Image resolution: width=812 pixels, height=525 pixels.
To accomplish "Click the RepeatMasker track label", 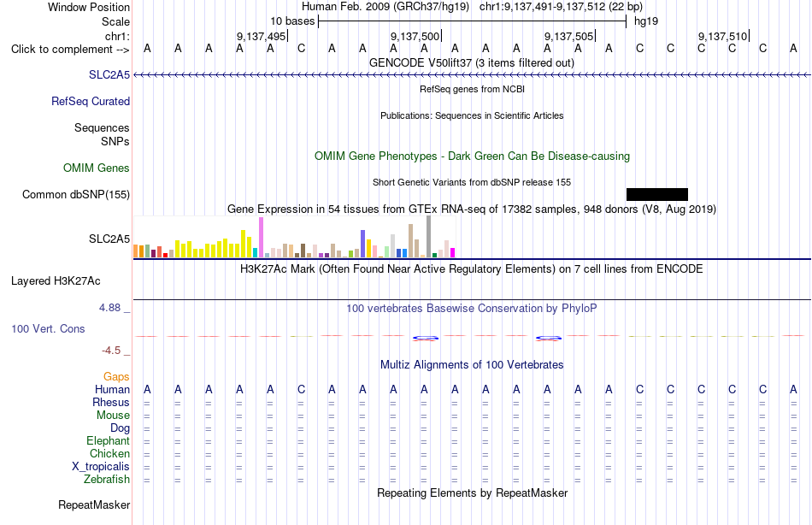I will tap(94, 504).
